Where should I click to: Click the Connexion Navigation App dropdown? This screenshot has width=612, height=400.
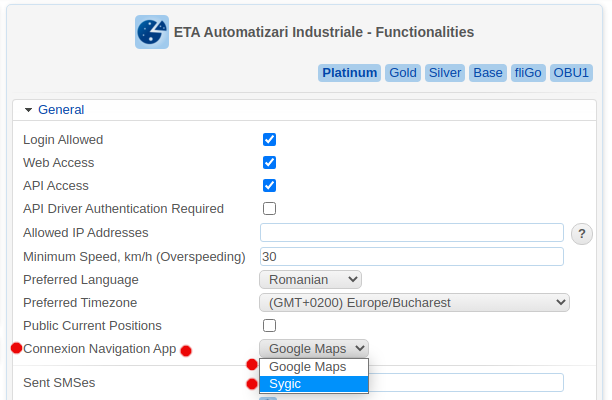coord(314,349)
